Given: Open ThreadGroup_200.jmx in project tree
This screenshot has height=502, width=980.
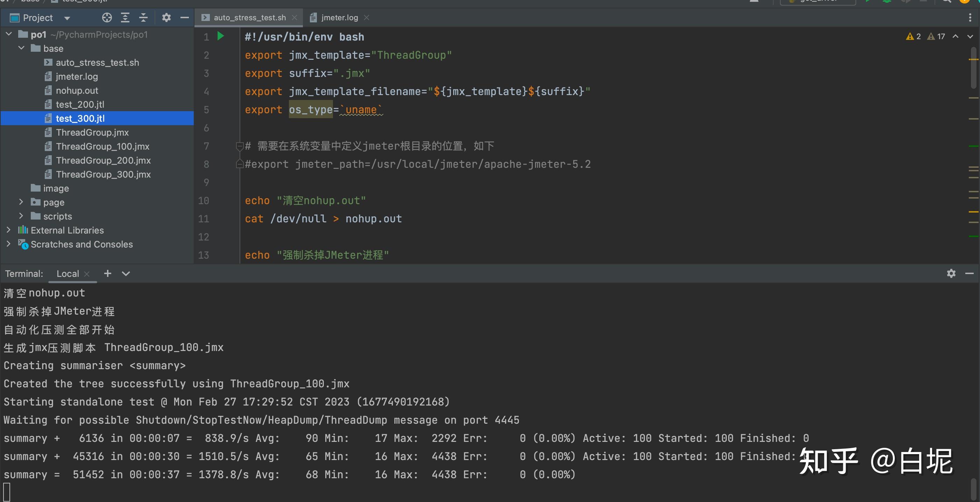Looking at the screenshot, I should (x=103, y=160).
